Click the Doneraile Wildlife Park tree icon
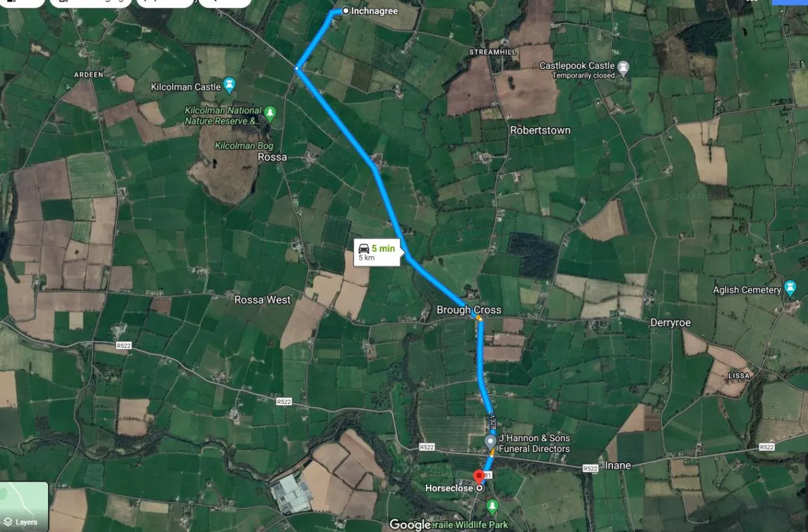808x532 pixels. click(492, 507)
